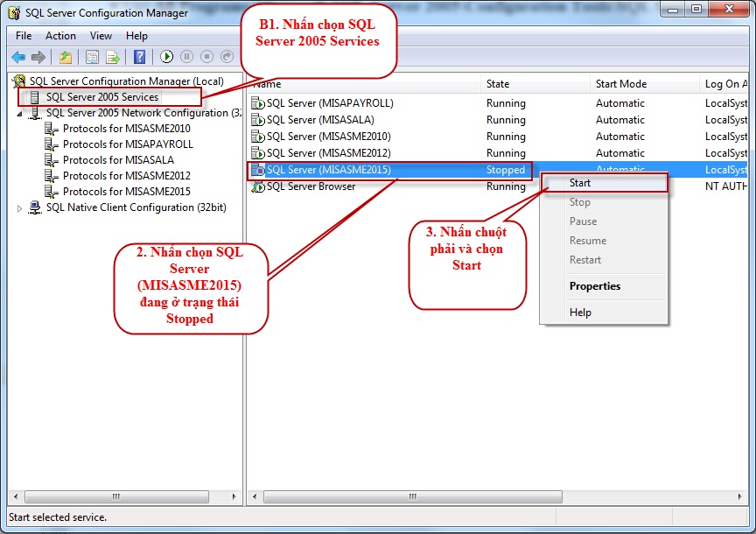Open the Action menu
The image size is (756, 534).
[60, 36]
